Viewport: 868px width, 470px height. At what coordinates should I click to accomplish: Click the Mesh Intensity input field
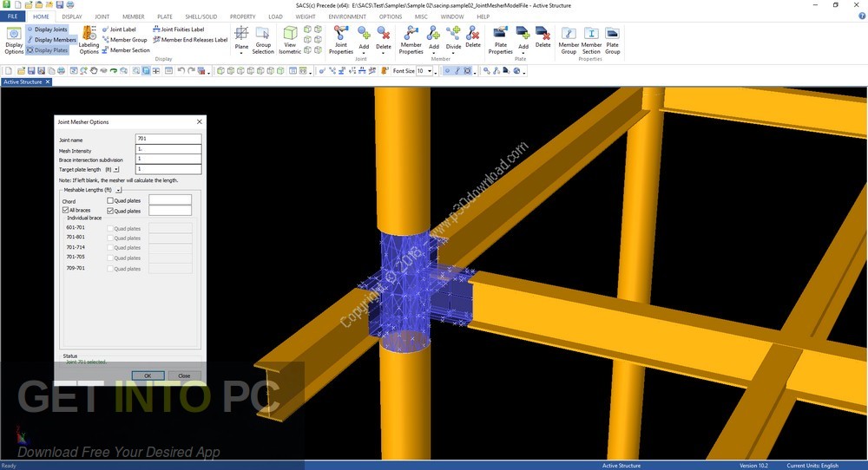click(168, 149)
